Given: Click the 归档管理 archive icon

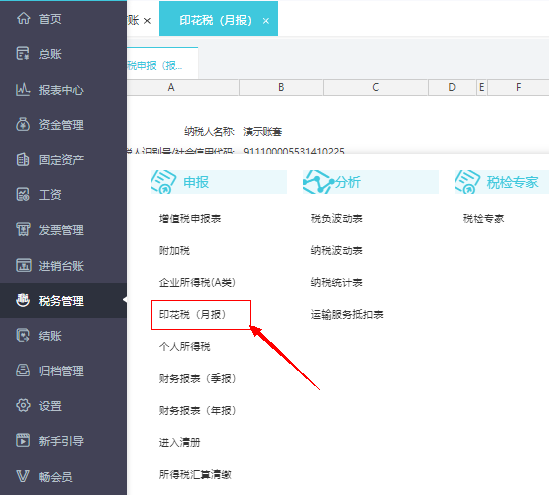Looking at the screenshot, I should pyautogui.click(x=23, y=370).
